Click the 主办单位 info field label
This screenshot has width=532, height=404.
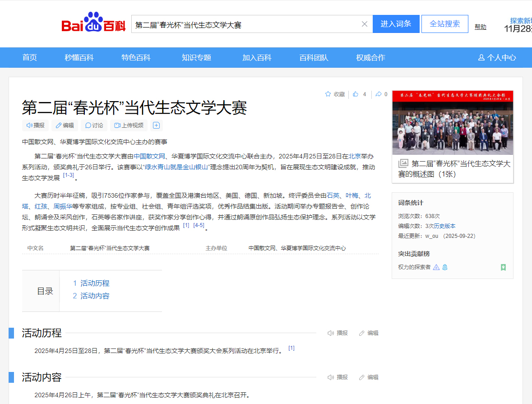(217, 248)
